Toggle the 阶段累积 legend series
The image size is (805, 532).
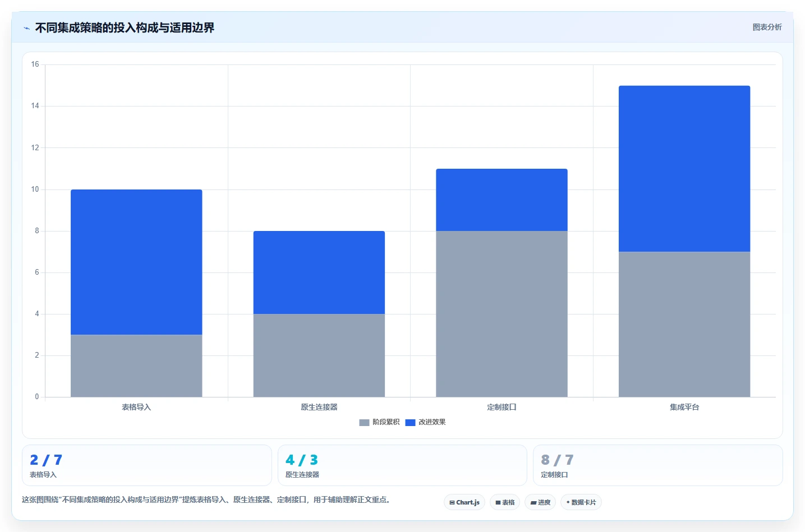coord(379,422)
